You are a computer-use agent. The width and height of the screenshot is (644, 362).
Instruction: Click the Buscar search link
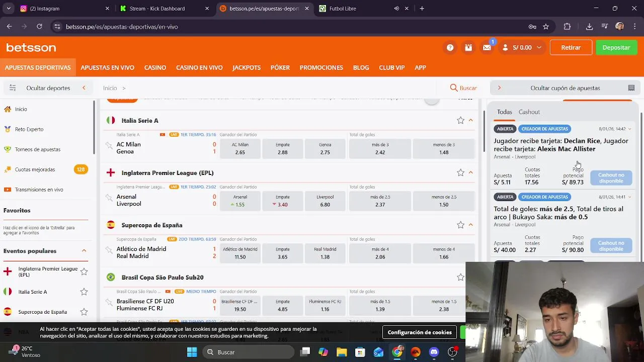pyautogui.click(x=463, y=88)
